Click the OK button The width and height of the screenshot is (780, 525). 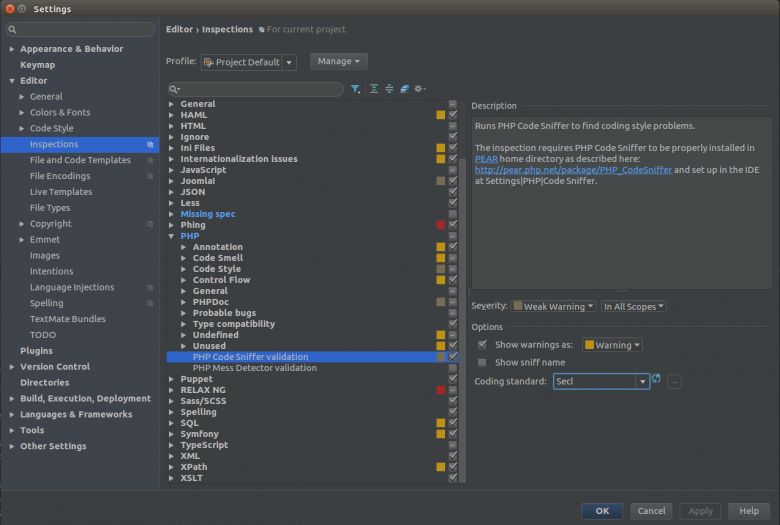click(x=602, y=511)
